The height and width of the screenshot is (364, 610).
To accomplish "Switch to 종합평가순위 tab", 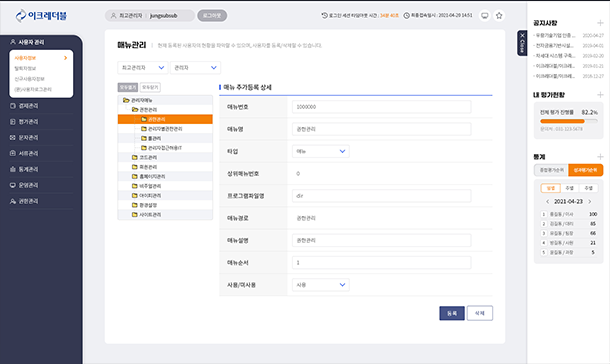I will [x=551, y=170].
